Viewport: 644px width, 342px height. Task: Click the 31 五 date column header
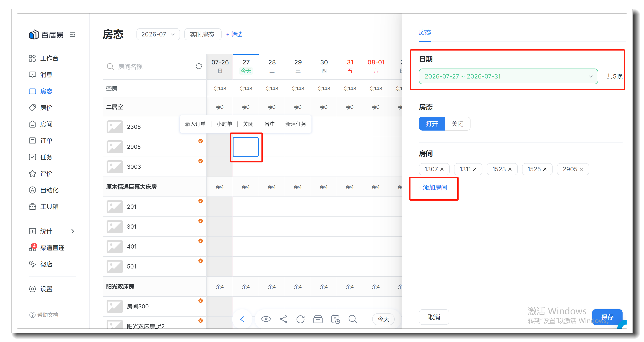(x=350, y=67)
